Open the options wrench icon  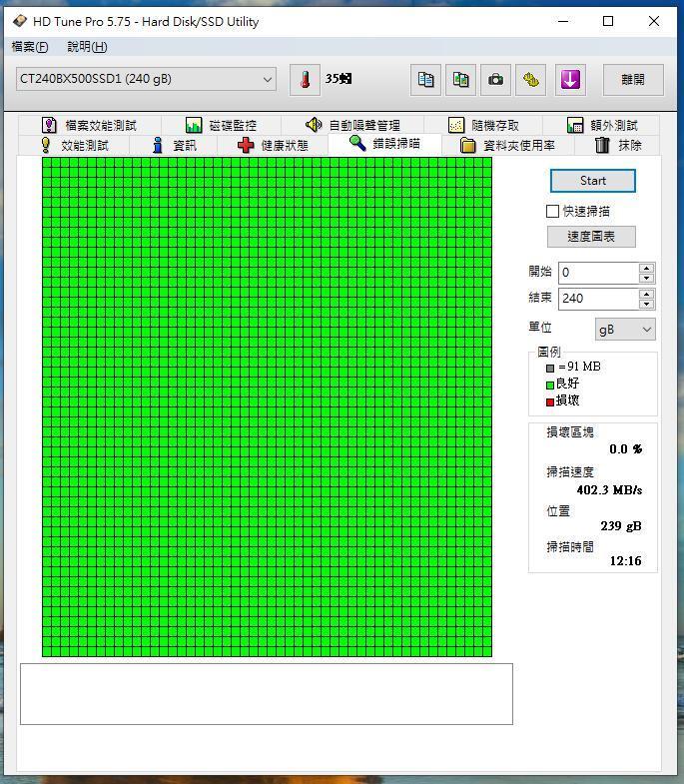(x=530, y=80)
